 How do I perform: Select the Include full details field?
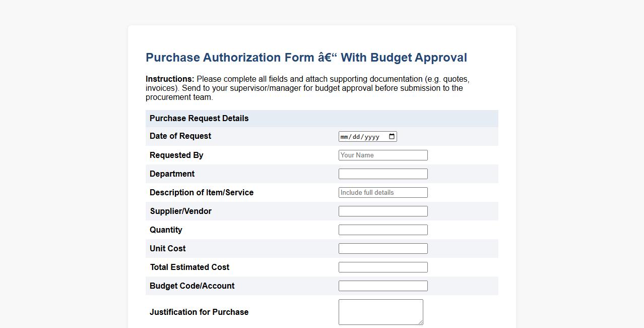click(x=382, y=192)
